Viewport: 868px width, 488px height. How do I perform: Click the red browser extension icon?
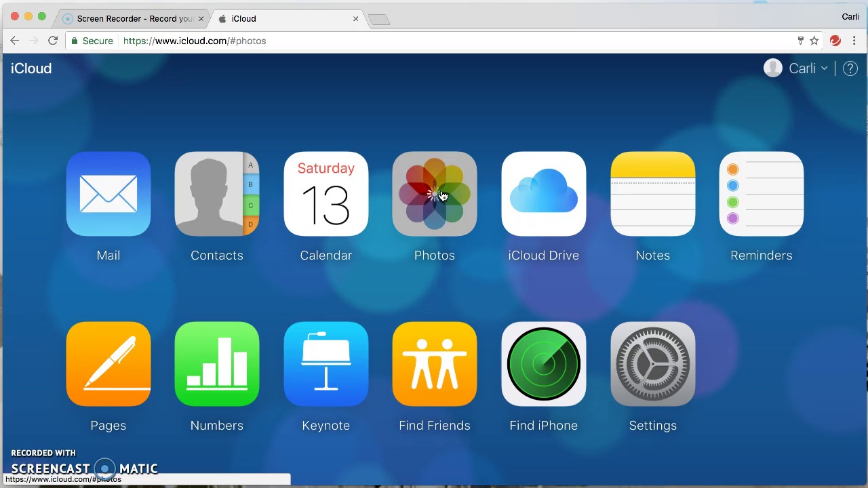click(835, 41)
